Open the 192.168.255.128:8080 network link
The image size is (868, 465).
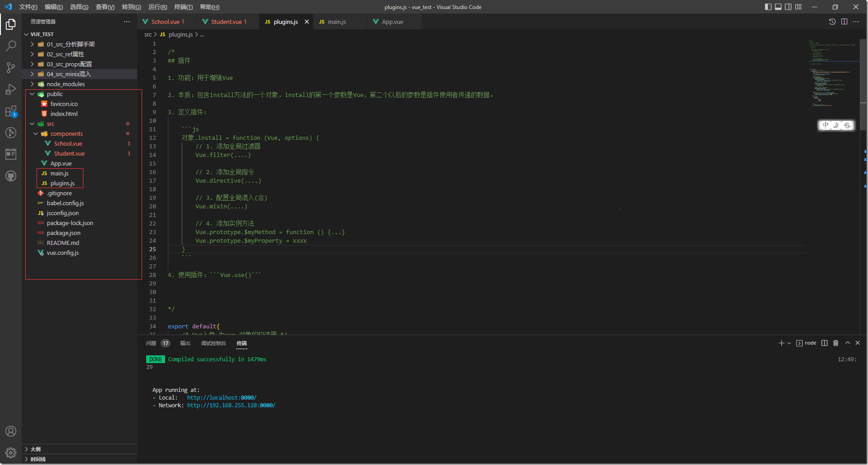[231, 405]
